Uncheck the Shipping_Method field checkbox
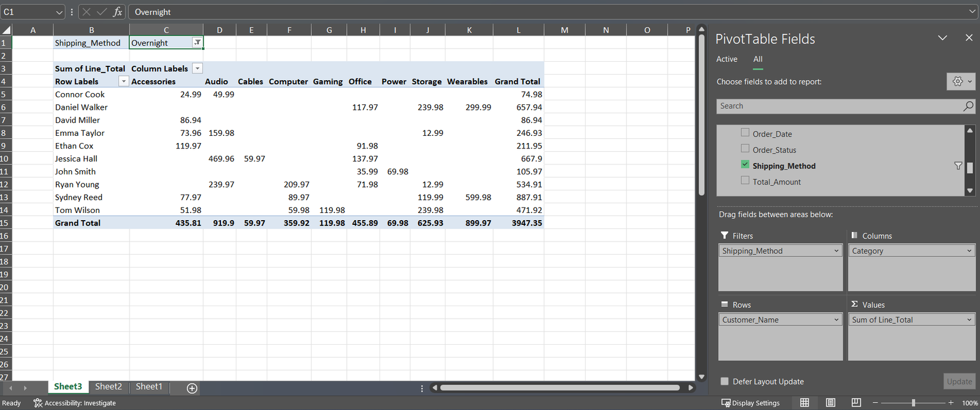 [745, 165]
